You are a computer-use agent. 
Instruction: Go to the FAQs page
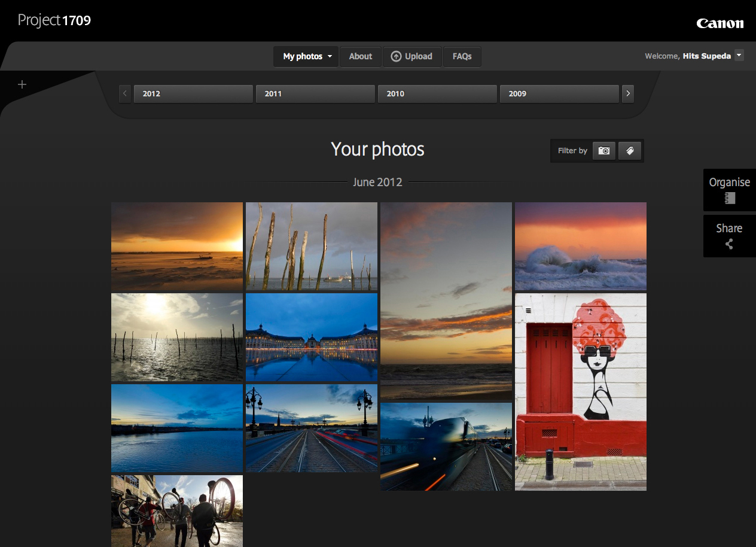coord(462,56)
